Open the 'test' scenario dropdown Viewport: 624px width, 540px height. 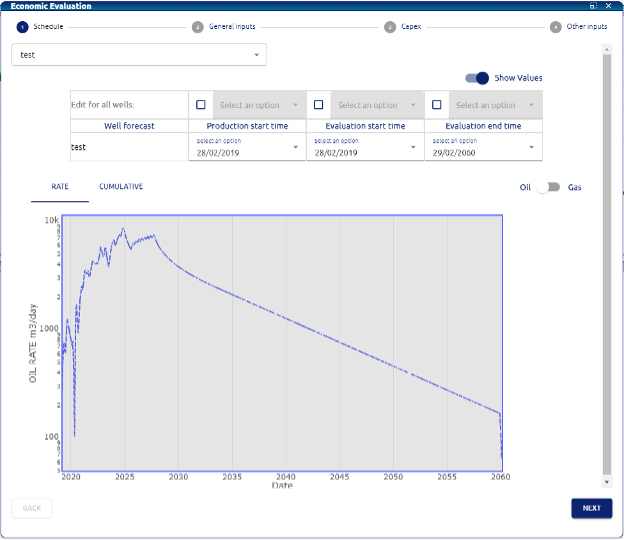point(139,54)
